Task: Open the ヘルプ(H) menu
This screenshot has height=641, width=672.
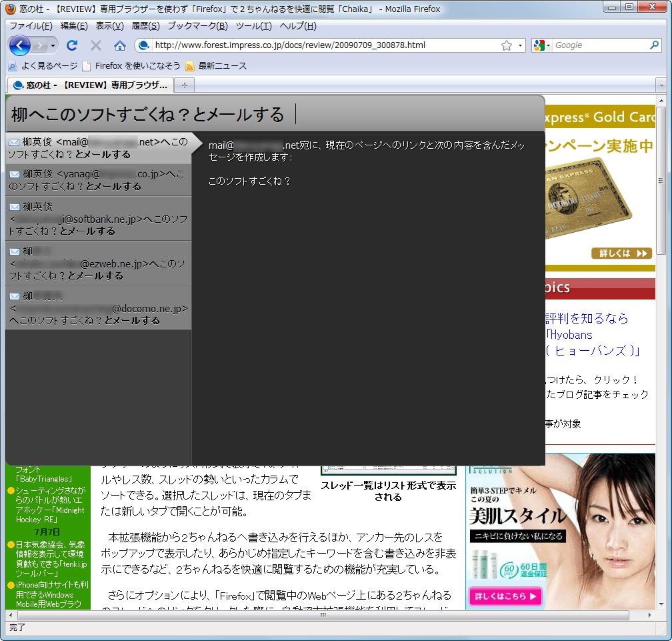Action: click(x=298, y=26)
